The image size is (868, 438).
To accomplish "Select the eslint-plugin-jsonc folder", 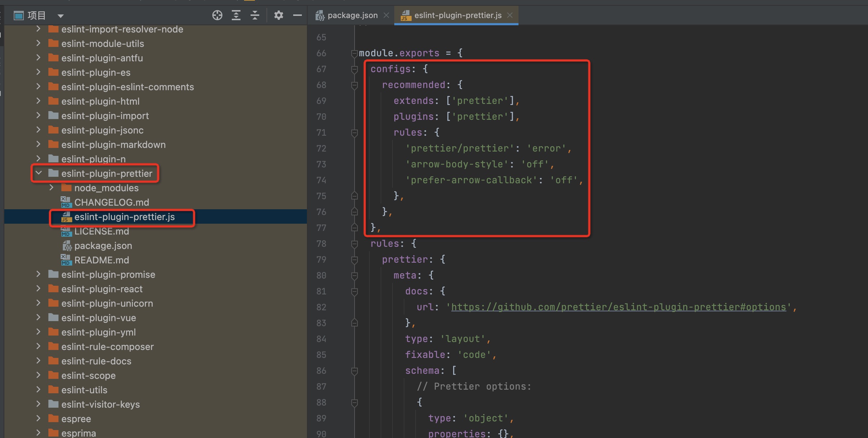I will [102, 130].
